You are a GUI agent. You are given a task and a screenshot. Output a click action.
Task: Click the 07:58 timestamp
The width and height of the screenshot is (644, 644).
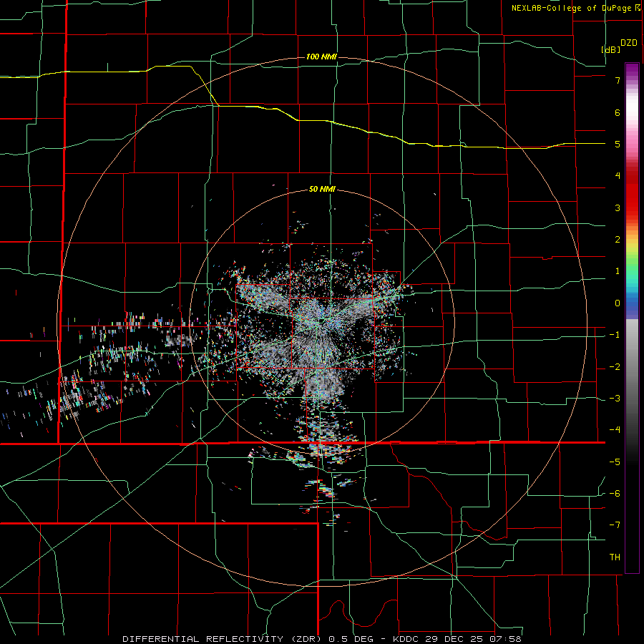(505, 639)
